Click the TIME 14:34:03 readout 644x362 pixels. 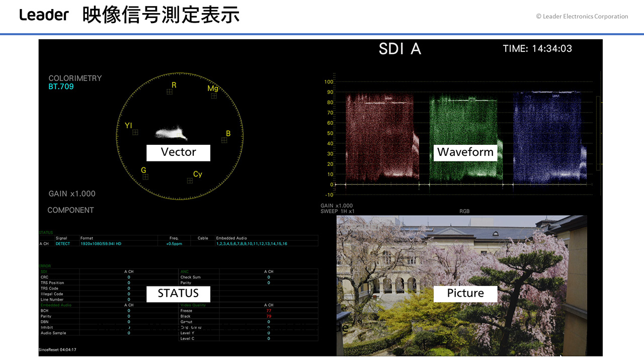(x=537, y=49)
